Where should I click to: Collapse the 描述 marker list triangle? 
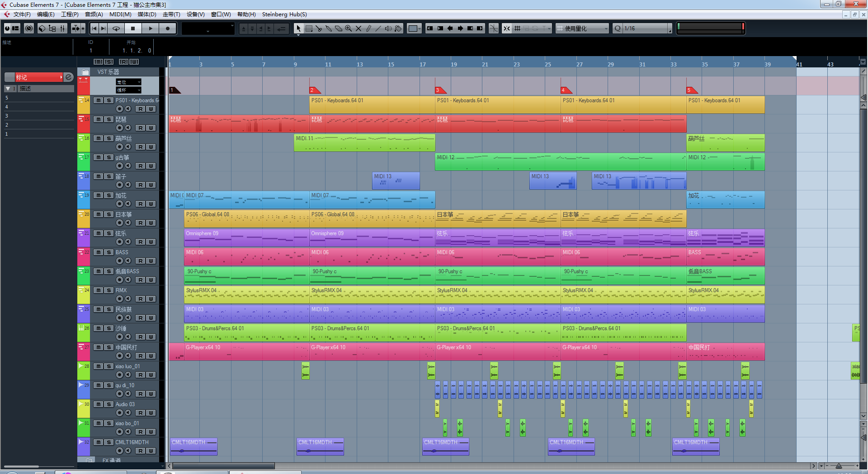[8, 89]
